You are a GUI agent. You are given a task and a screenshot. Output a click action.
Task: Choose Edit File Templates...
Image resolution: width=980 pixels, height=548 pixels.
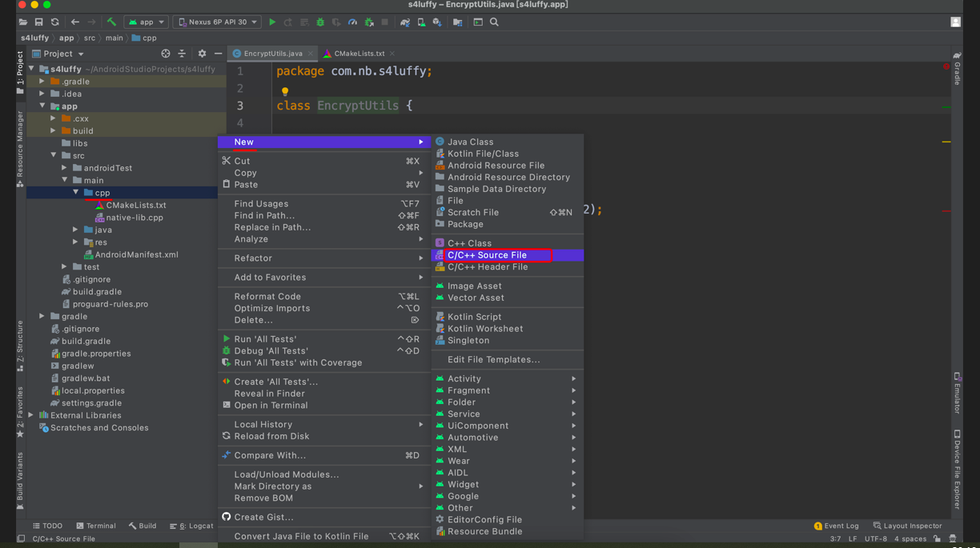pos(508,360)
